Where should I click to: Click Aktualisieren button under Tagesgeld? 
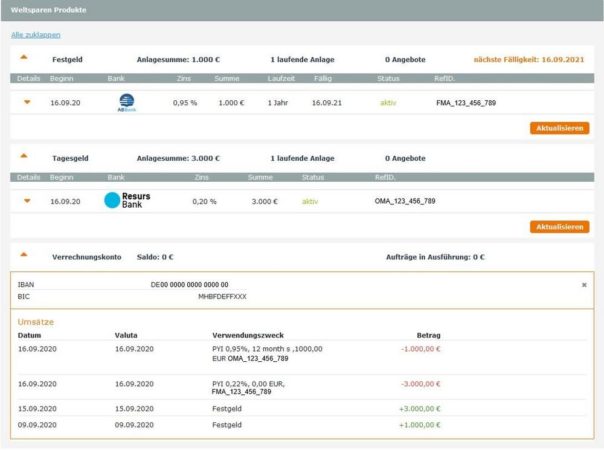pos(560,227)
